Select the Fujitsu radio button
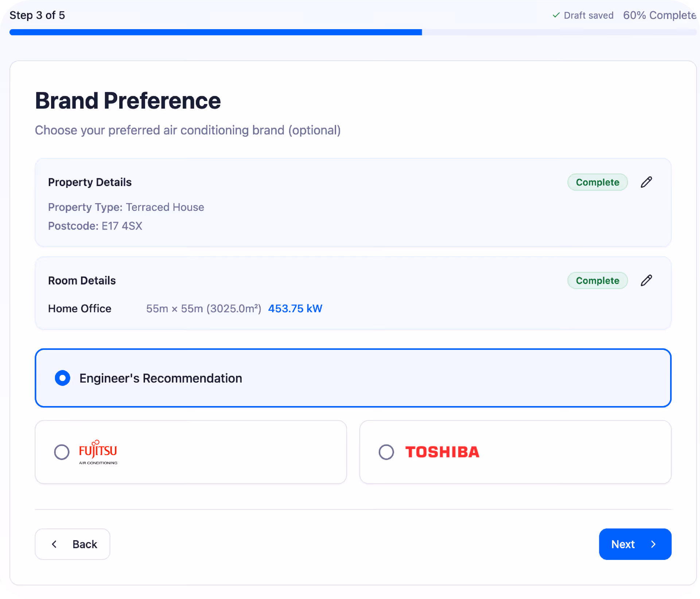 coord(62,452)
